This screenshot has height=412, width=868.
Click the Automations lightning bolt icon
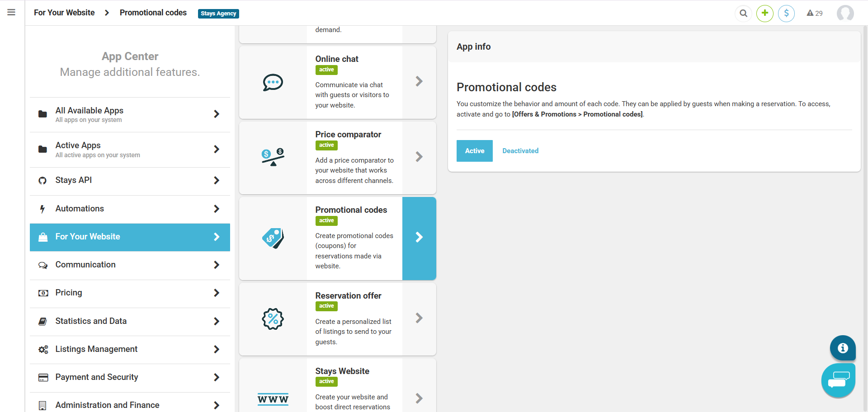pos(42,209)
